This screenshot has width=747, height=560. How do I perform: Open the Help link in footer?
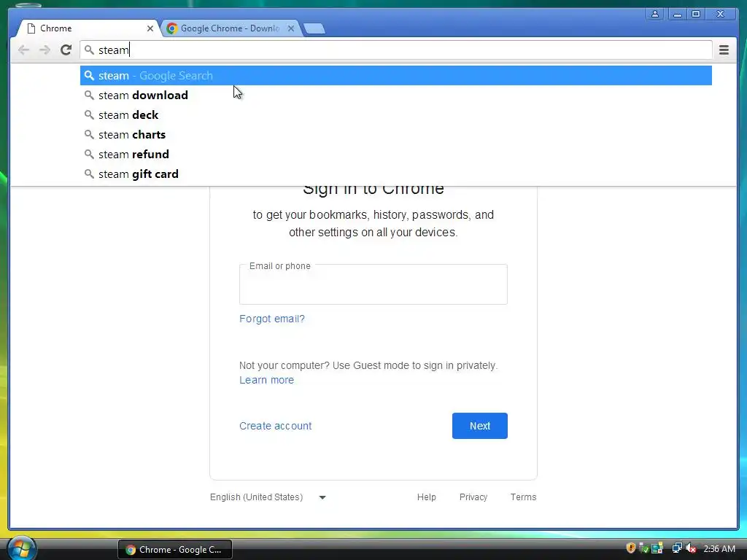[x=426, y=497]
